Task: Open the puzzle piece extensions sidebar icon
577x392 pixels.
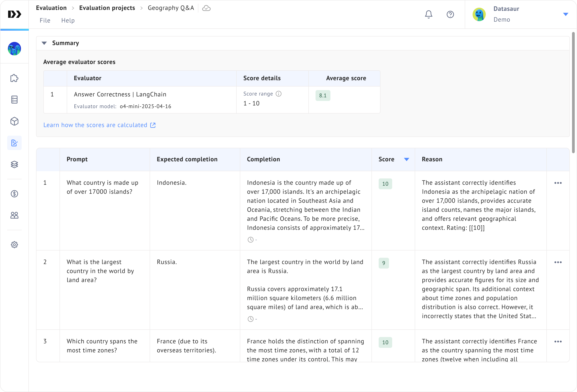Action: coord(14,78)
